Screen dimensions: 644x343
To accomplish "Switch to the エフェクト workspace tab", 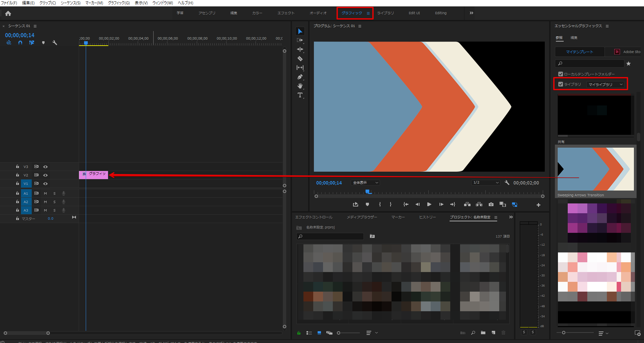I will point(286,13).
